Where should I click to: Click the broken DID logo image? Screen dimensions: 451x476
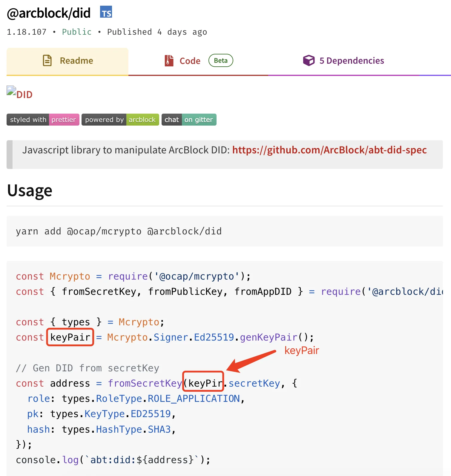[11, 91]
